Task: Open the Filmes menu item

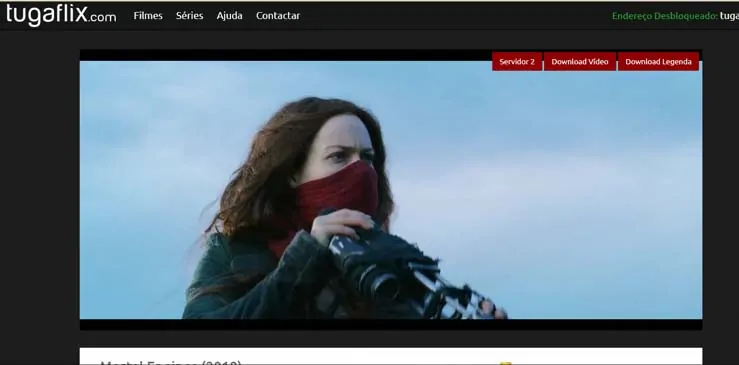Action: pos(148,16)
